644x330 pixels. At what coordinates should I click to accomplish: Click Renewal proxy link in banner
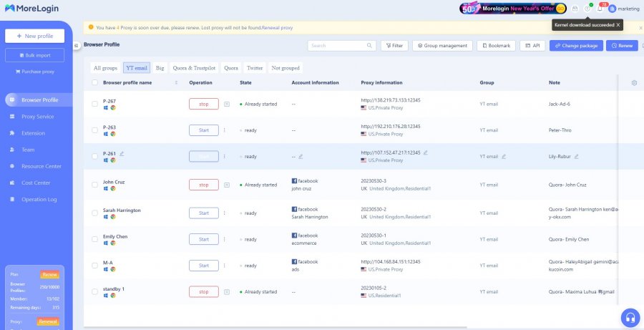coord(277,28)
